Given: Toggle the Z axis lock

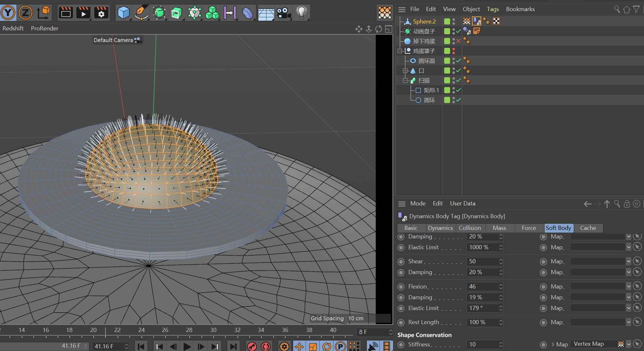Looking at the screenshot, I should tap(26, 13).
